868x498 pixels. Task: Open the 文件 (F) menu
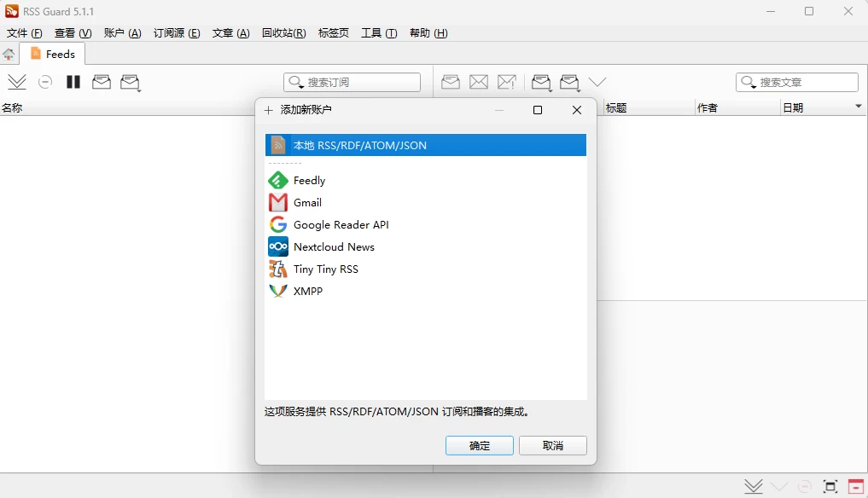(25, 33)
